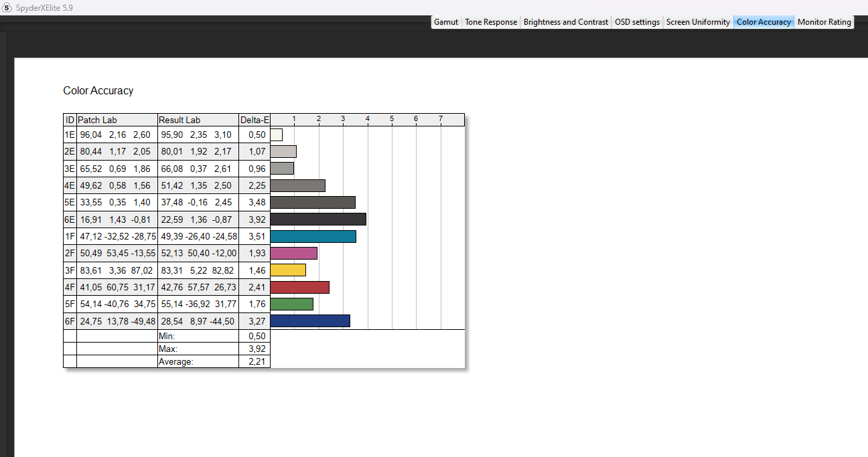This screenshot has height=457, width=868.
Task: Click the dark gray 6E bar
Action: [318, 219]
